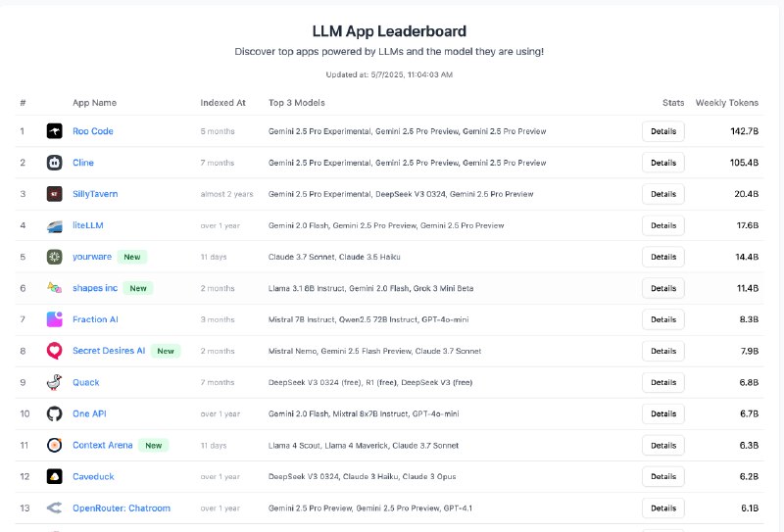Image resolution: width=784 pixels, height=532 pixels.
Task: Show Details for SillyTavern
Action: coord(663,194)
